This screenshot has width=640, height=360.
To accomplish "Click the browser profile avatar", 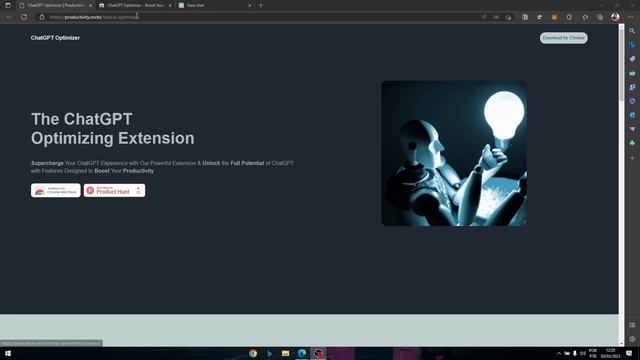I will pyautogui.click(x=615, y=17).
